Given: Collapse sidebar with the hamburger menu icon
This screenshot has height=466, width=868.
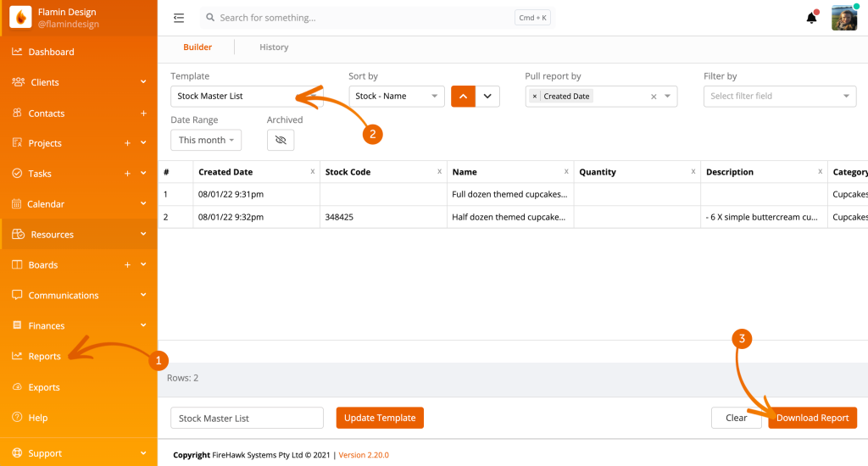Looking at the screenshot, I should [178, 18].
